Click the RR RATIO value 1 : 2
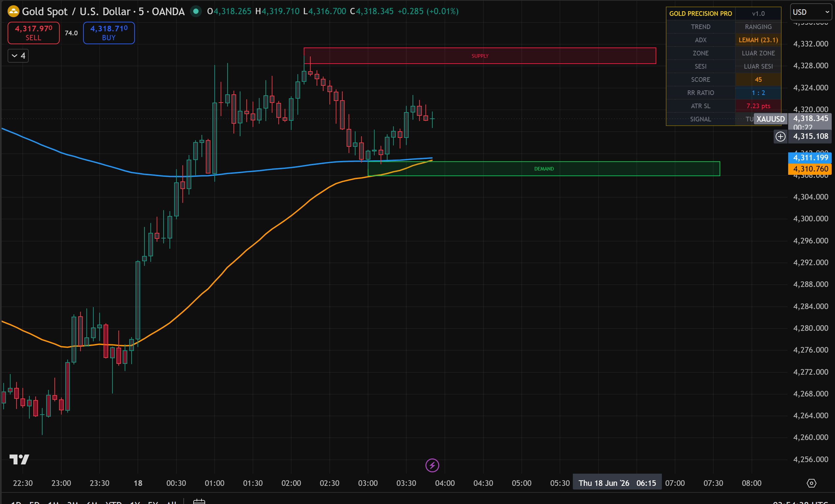Viewport: 835px width, 504px height. point(758,93)
